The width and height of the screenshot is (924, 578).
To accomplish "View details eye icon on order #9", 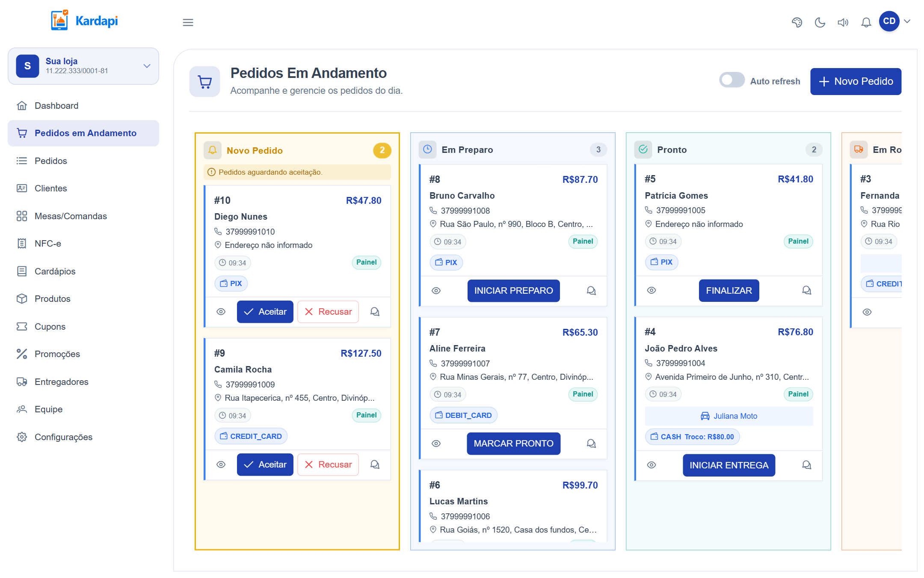I will coord(221,465).
